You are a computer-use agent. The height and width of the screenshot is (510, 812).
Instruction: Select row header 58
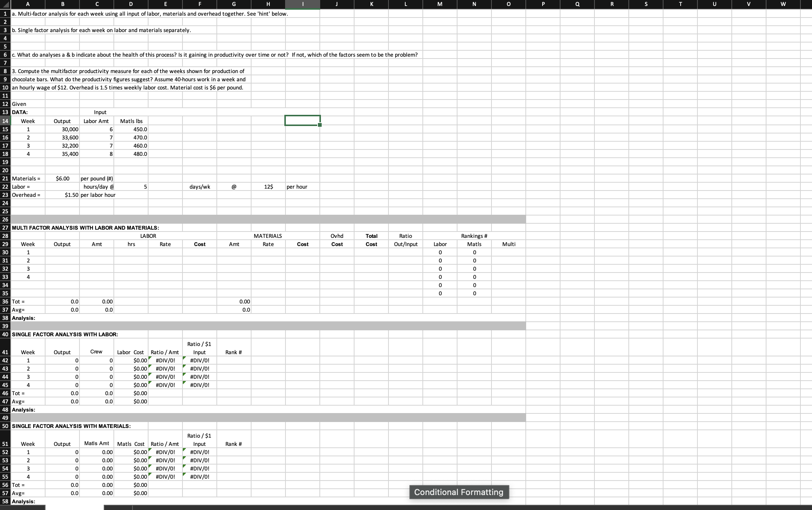pyautogui.click(x=5, y=501)
